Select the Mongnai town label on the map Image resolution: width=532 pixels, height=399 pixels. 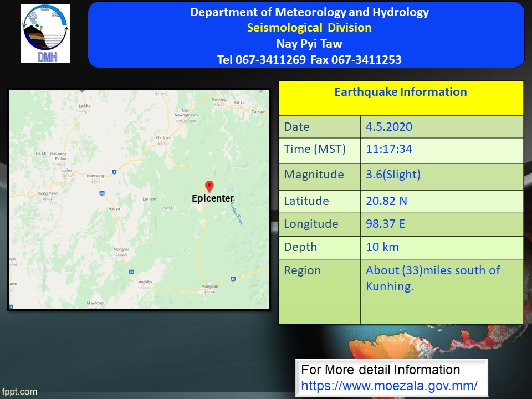pyautogui.click(x=121, y=250)
